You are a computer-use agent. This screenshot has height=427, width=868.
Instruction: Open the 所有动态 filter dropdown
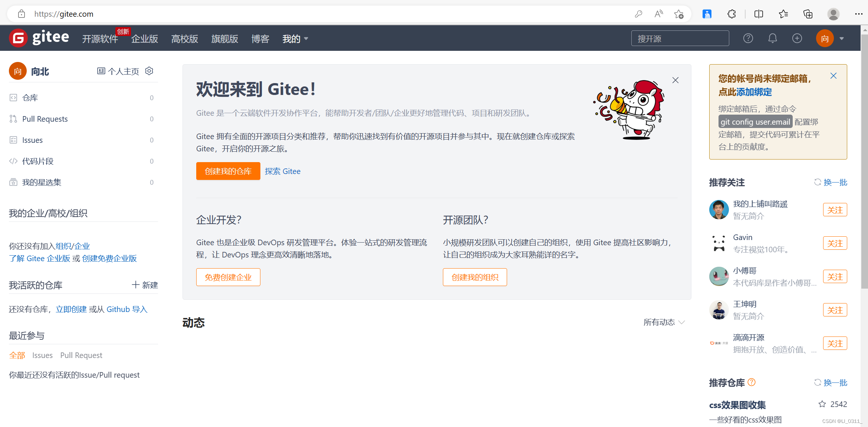click(664, 322)
